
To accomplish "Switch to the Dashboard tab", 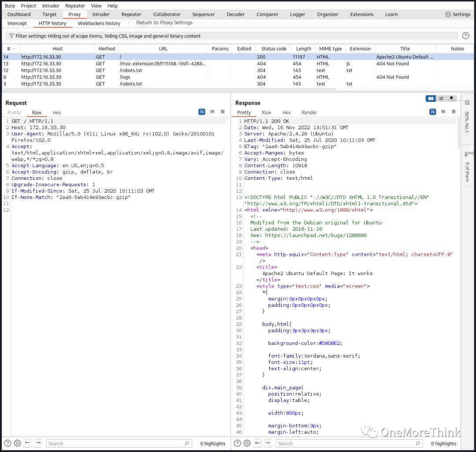I will pyautogui.click(x=19, y=14).
